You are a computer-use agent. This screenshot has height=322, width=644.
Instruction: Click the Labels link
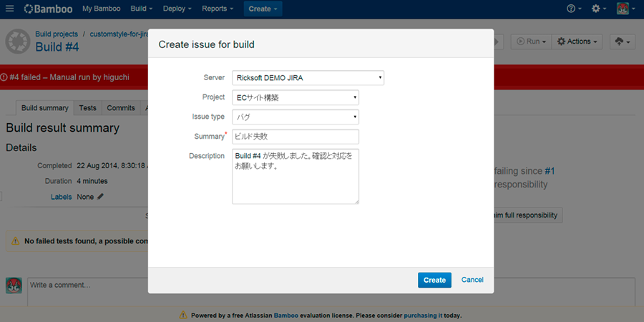tap(62, 197)
